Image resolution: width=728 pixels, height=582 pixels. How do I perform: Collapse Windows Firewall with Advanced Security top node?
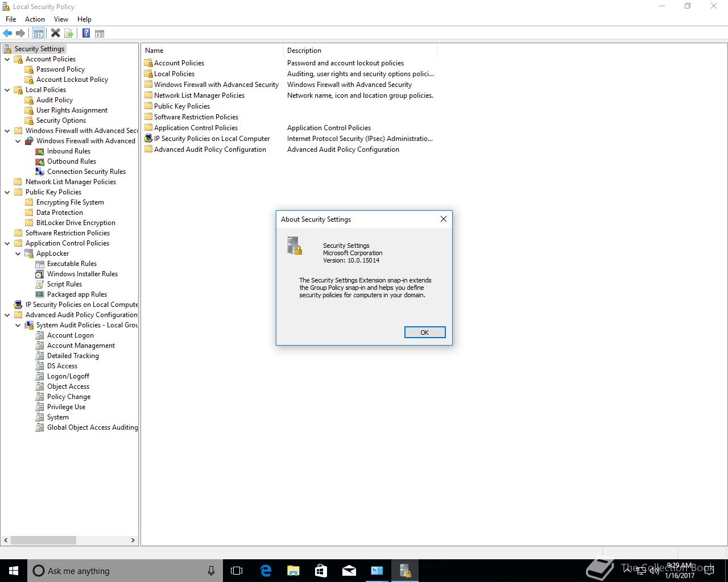7,131
